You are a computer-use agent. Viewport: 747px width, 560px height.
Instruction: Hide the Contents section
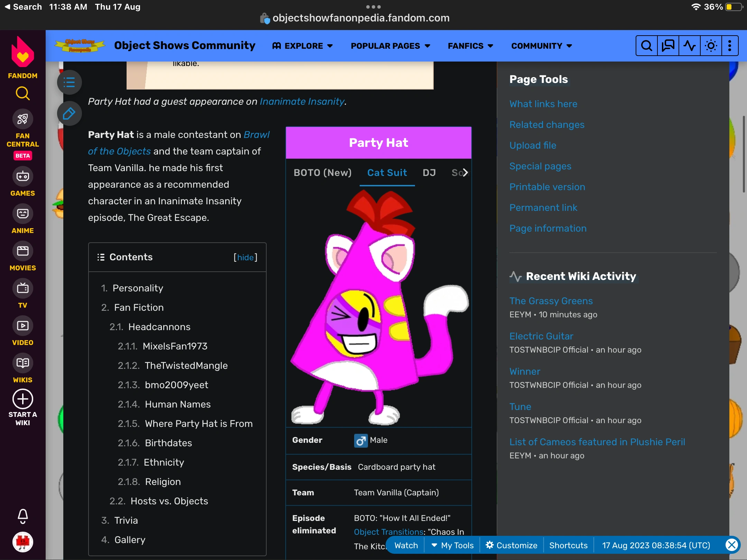(245, 257)
